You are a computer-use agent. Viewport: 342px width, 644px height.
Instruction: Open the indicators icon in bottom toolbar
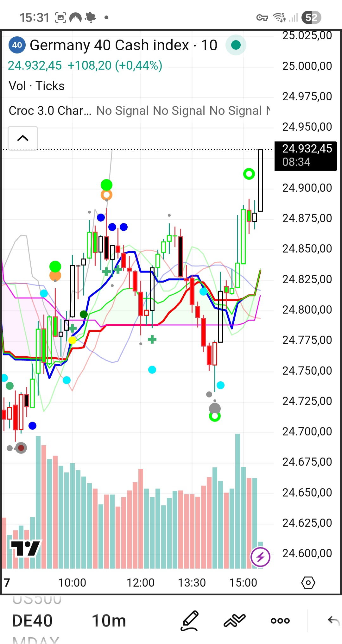[x=235, y=621]
